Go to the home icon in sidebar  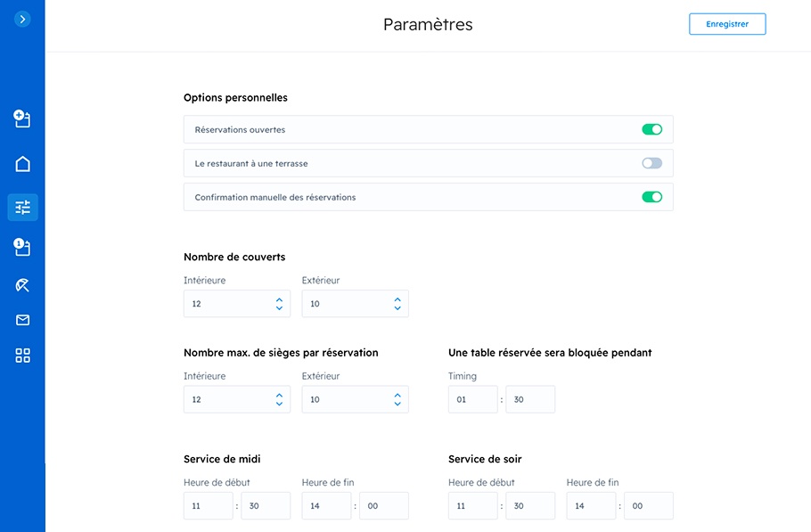[22, 164]
